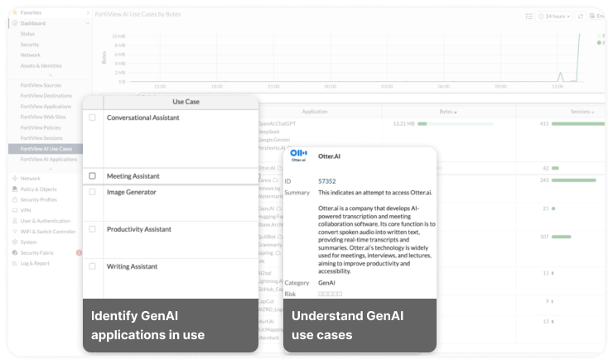The height and width of the screenshot is (364, 613).
Task: Click the Network menu icon in sidebar
Action: click(x=15, y=179)
